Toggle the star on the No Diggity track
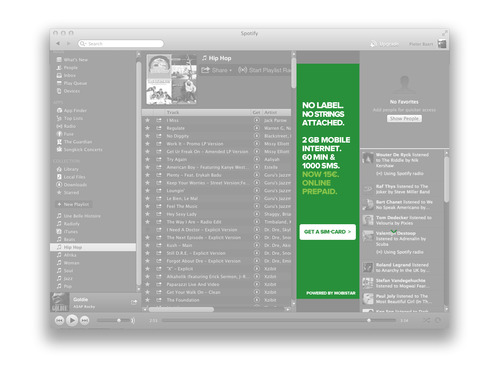 tap(147, 136)
